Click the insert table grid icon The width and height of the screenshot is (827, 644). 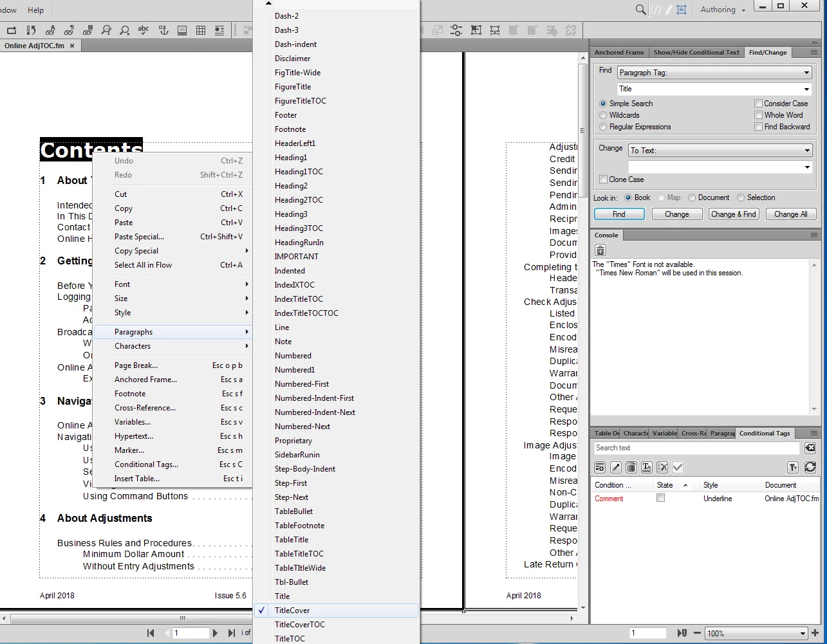[201, 30]
